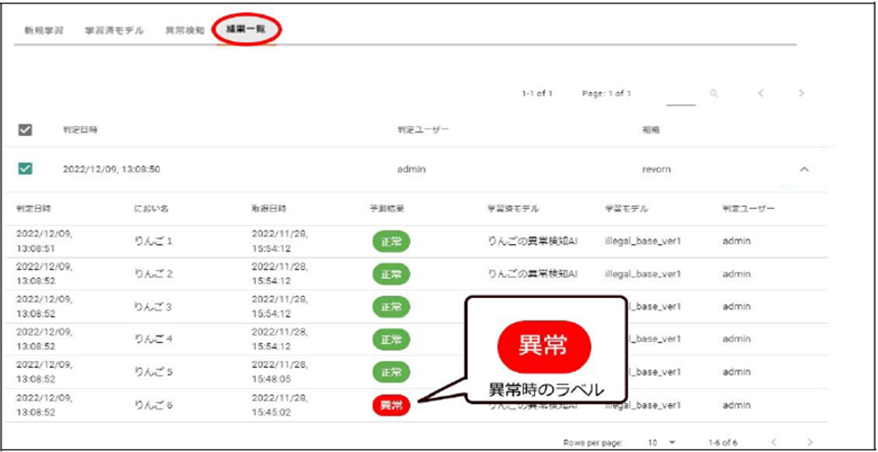Click illegal_base_ver1 in the りんご 1 row
The height and width of the screenshot is (452, 878).
click(643, 241)
